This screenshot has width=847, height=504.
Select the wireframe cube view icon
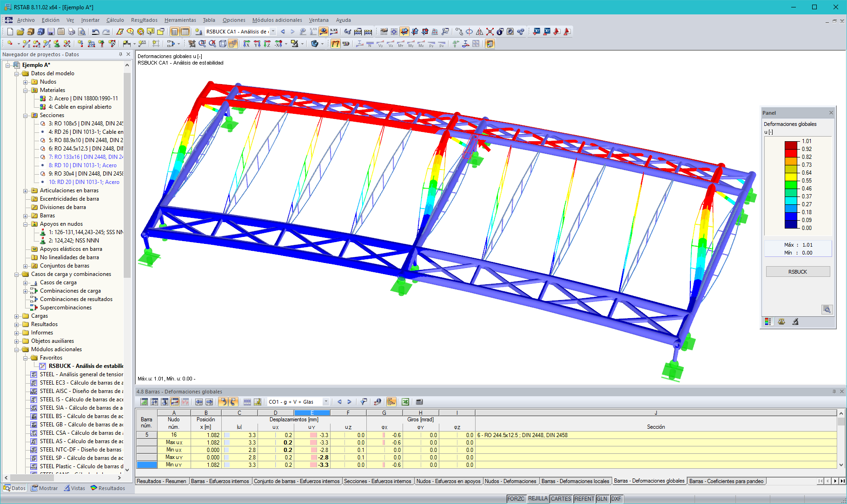coord(223,44)
